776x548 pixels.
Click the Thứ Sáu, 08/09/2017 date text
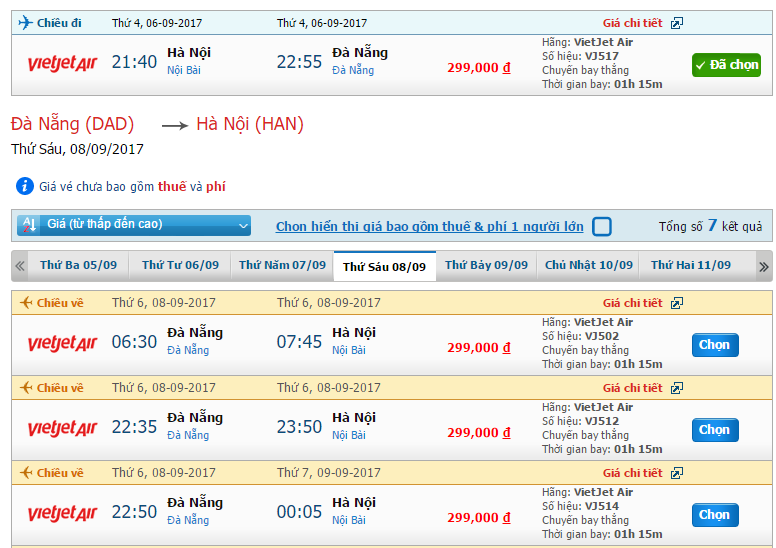[x=78, y=149]
